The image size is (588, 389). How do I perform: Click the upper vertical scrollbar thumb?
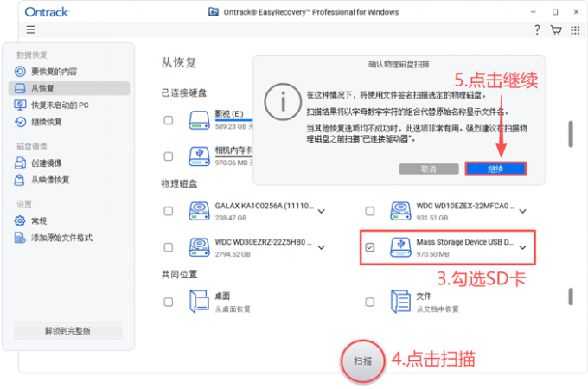pos(571,134)
